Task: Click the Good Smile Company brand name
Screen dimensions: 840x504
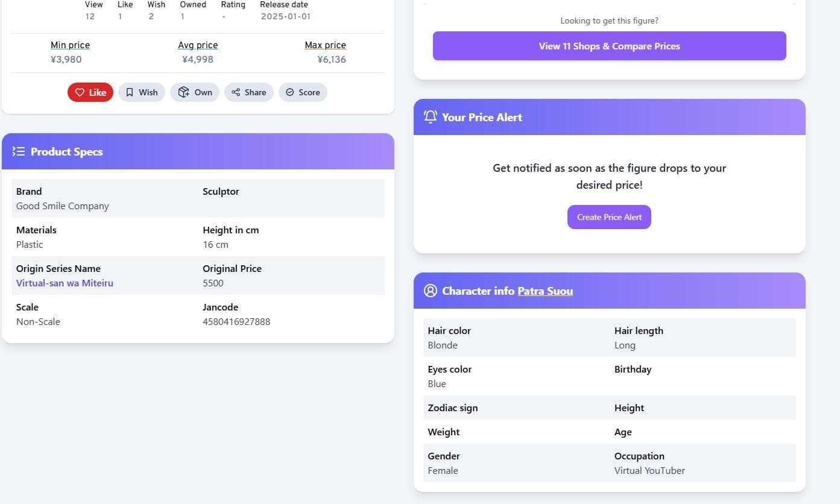Action: (62, 206)
